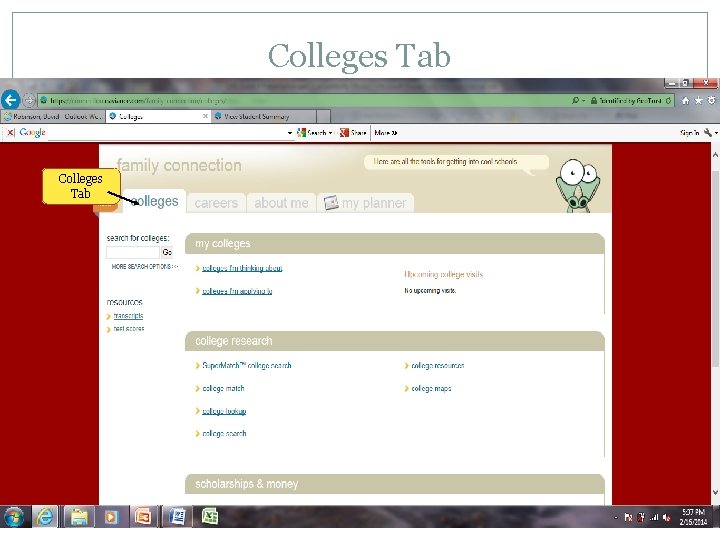The height and width of the screenshot is (540, 720).
Task: Click the Go button beside college search
Action: point(167,252)
